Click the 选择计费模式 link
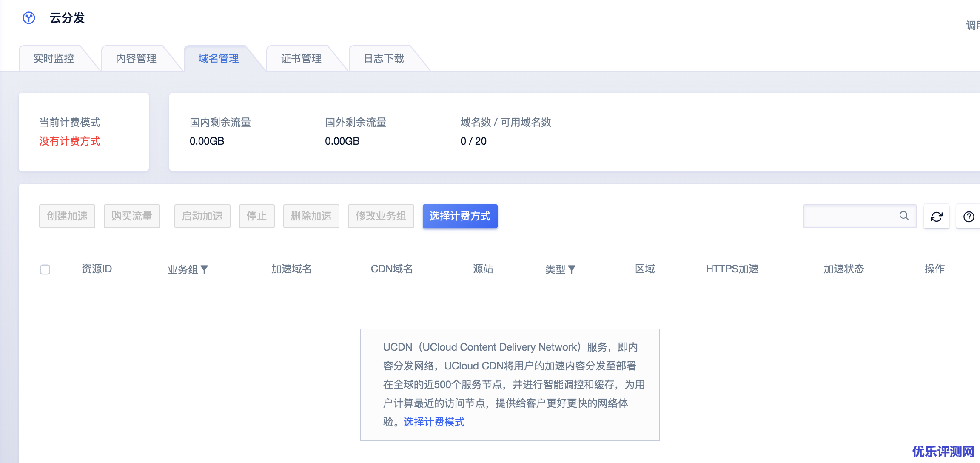Screen dimensions: 980x463 coord(434,422)
